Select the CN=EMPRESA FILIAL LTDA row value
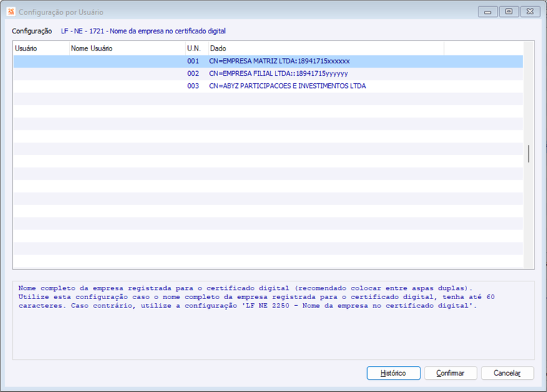547x392 pixels. pos(278,74)
